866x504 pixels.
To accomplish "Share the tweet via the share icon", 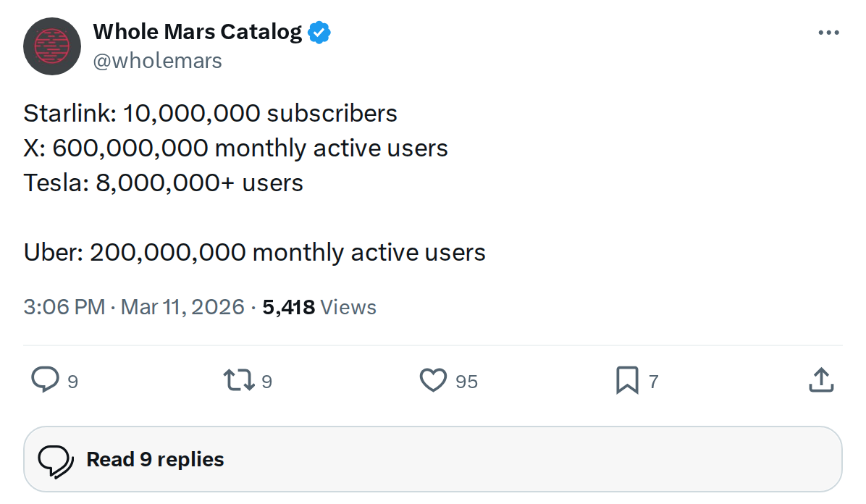I will tap(820, 380).
